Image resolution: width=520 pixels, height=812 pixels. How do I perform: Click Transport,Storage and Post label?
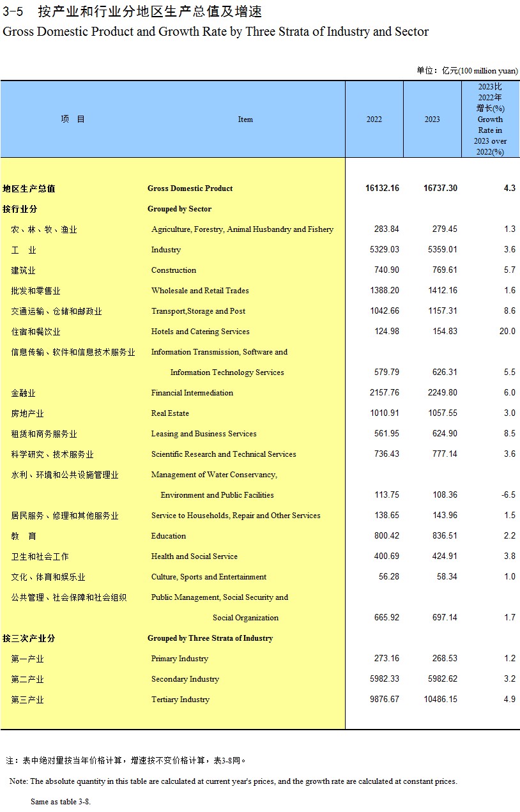pyautogui.click(x=198, y=311)
